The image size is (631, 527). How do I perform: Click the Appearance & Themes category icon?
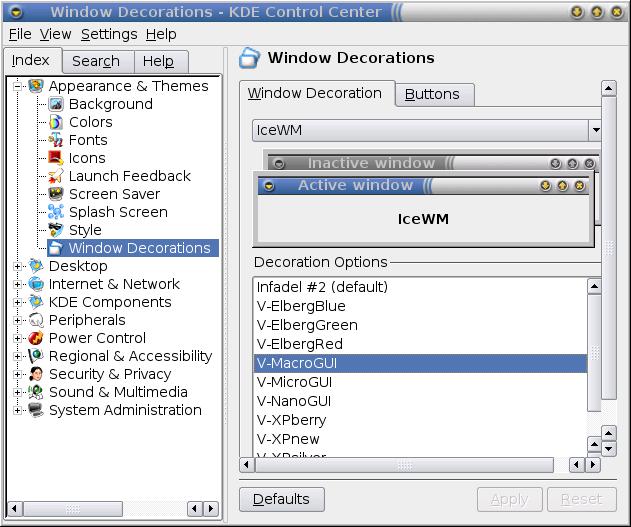[36, 86]
